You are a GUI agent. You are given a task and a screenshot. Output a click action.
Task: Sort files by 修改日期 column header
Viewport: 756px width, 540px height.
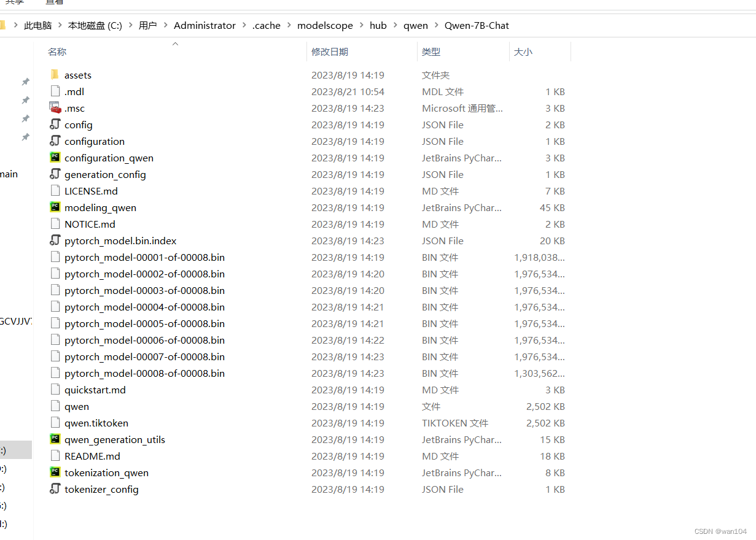coord(330,52)
